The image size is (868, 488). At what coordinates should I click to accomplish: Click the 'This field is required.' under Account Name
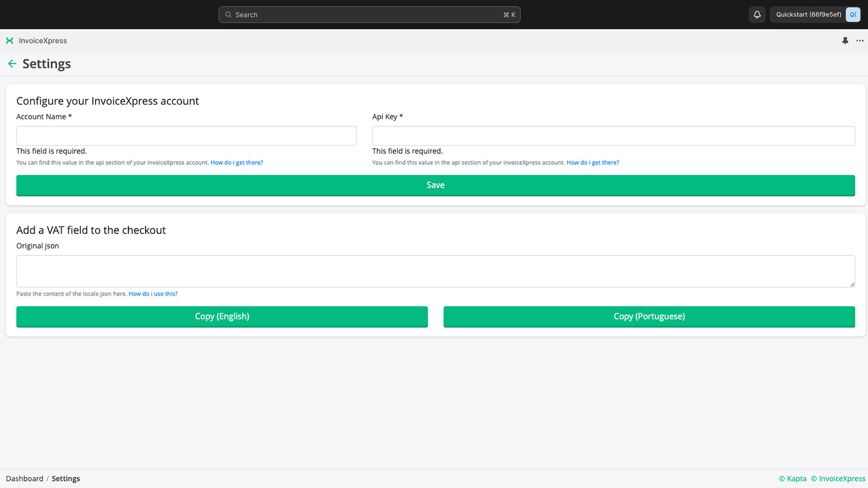point(52,151)
